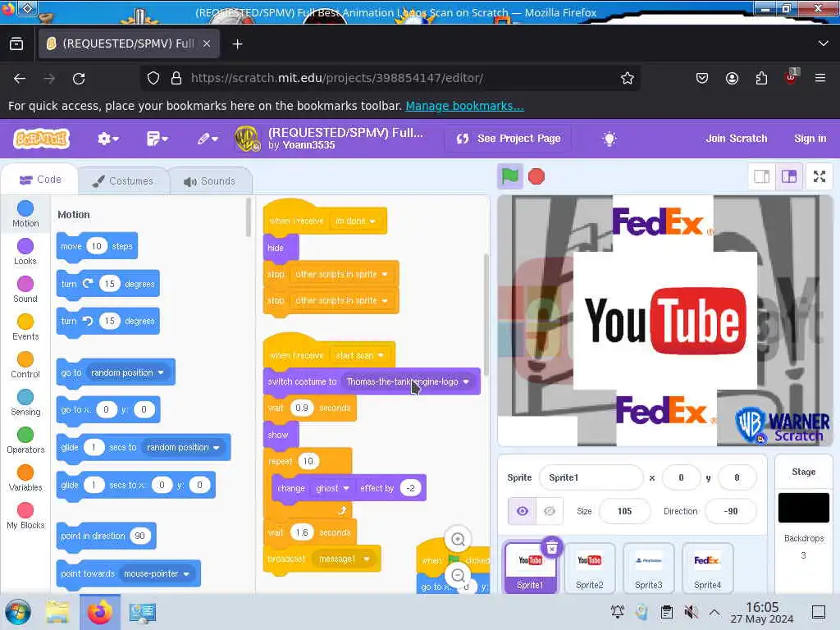Screen dimensions: 840x630
Task: Click See Project Page button
Action: point(508,139)
